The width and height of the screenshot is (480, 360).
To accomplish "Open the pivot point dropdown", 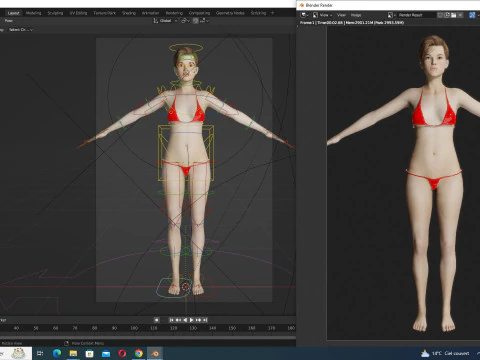I will (185, 21).
